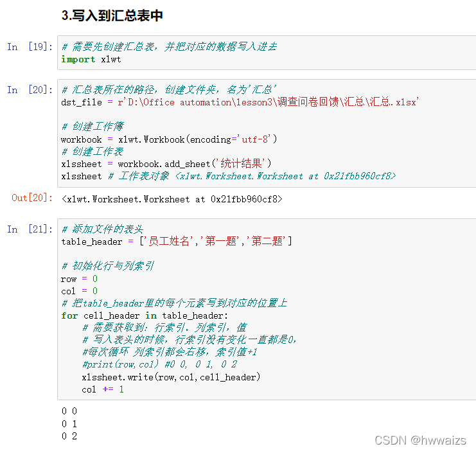Click the output line 0 0
Viewport: 476px width, 451px height.
click(x=69, y=411)
